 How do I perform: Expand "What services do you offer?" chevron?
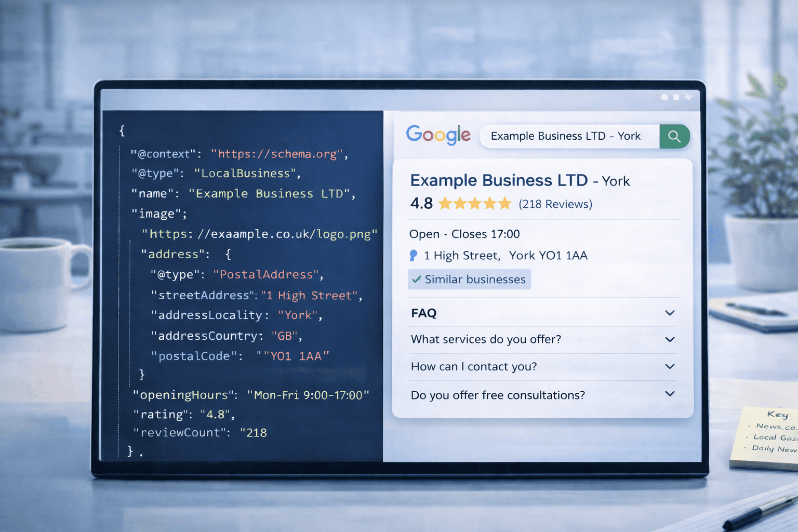click(670, 339)
